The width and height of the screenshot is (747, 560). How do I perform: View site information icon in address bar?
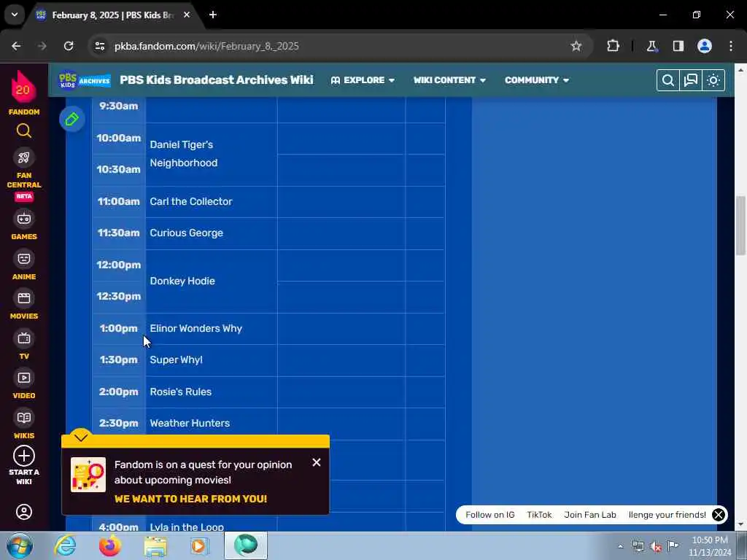click(99, 46)
